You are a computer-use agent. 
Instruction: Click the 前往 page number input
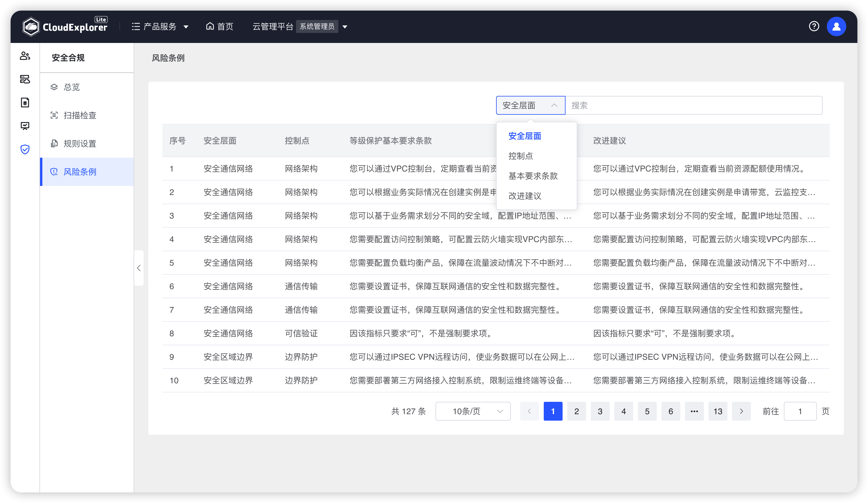[x=800, y=411]
